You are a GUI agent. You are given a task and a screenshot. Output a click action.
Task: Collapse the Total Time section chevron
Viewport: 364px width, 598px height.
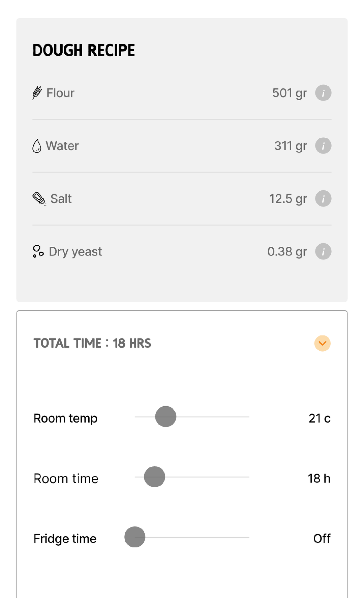[x=323, y=343]
